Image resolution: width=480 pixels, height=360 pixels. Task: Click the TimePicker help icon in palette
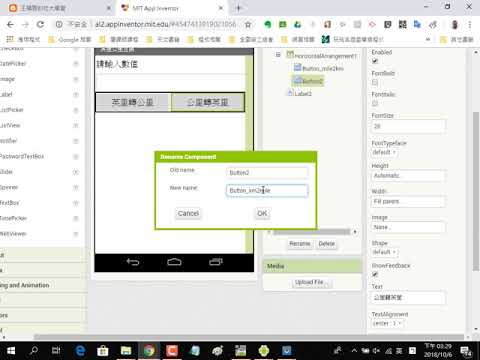76,218
